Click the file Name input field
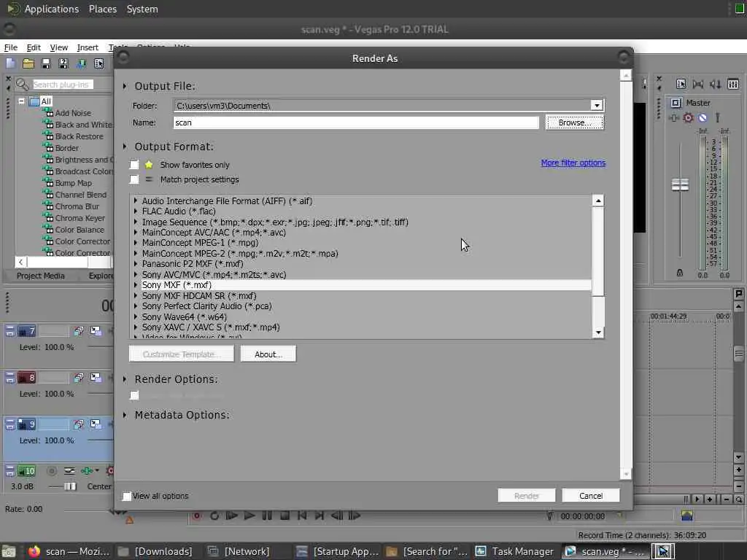The image size is (747, 560). (x=356, y=122)
